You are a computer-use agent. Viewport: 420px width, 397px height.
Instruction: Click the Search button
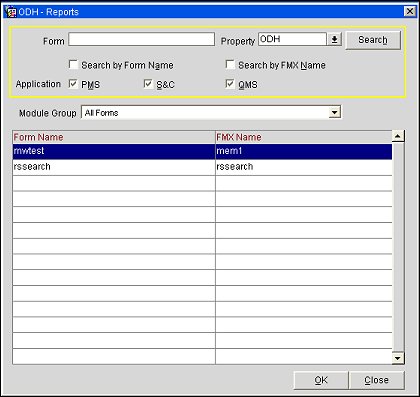pos(373,40)
